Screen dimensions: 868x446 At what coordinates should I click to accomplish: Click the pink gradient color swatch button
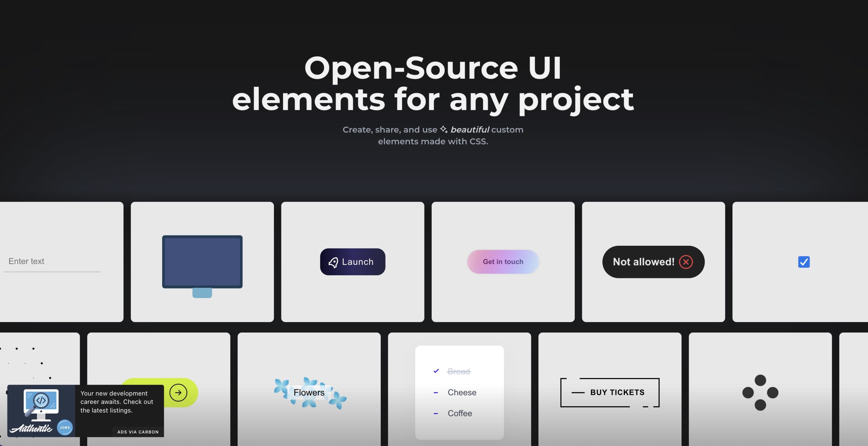[x=503, y=262]
